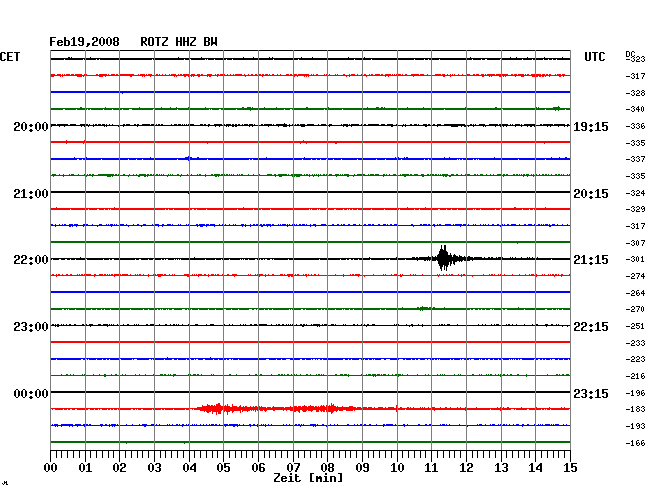Image resolution: width=650 pixels, height=494 pixels.
Task: Click the 20:00 CET time label
Action: pyautogui.click(x=31, y=127)
